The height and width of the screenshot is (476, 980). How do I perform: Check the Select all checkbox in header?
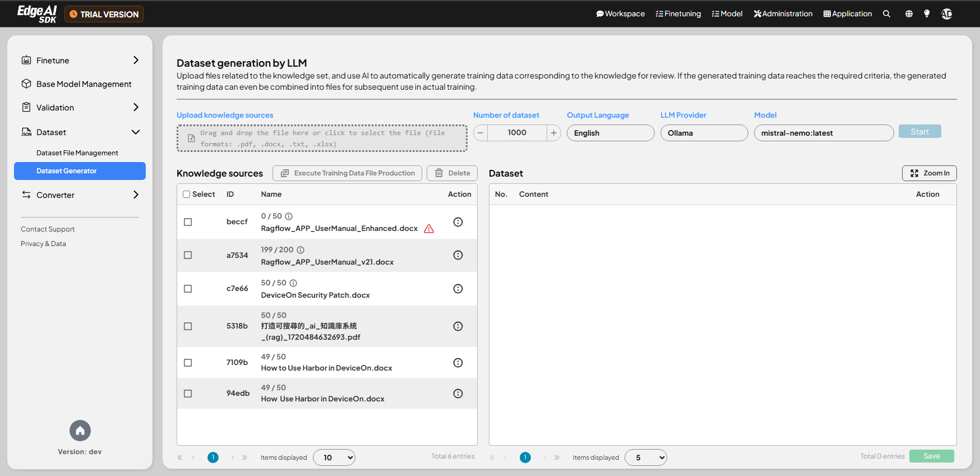187,195
